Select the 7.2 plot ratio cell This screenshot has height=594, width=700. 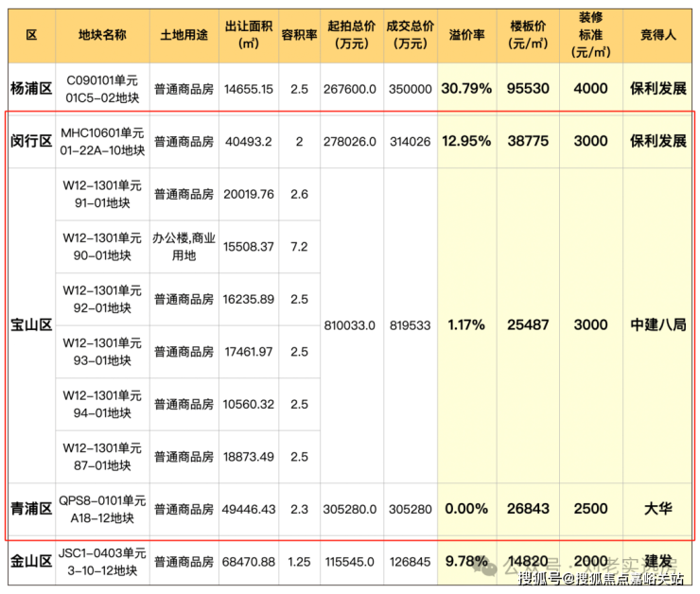[299, 246]
